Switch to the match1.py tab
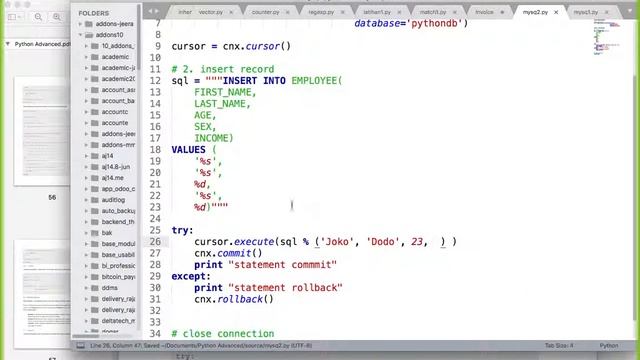Viewport: 640px width, 360px height. tap(433, 12)
